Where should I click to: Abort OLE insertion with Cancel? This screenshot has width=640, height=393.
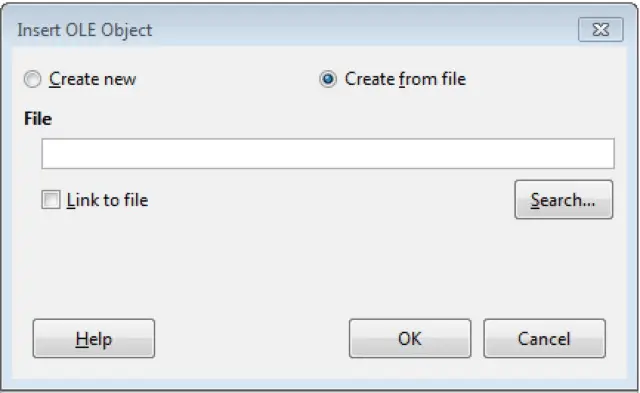coord(544,338)
